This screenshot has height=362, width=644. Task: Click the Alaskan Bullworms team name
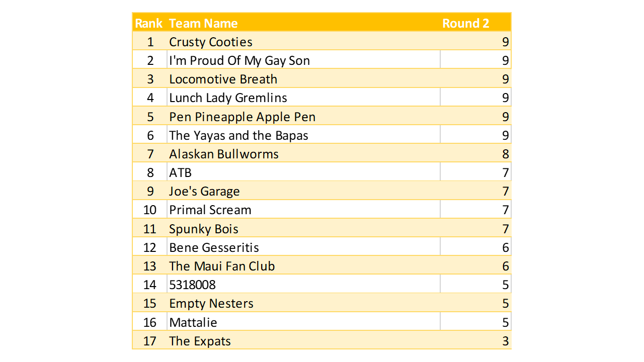pyautogui.click(x=224, y=154)
